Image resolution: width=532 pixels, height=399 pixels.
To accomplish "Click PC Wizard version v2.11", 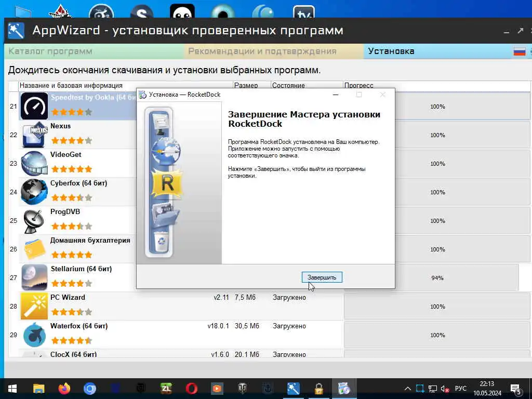I will point(221,298).
